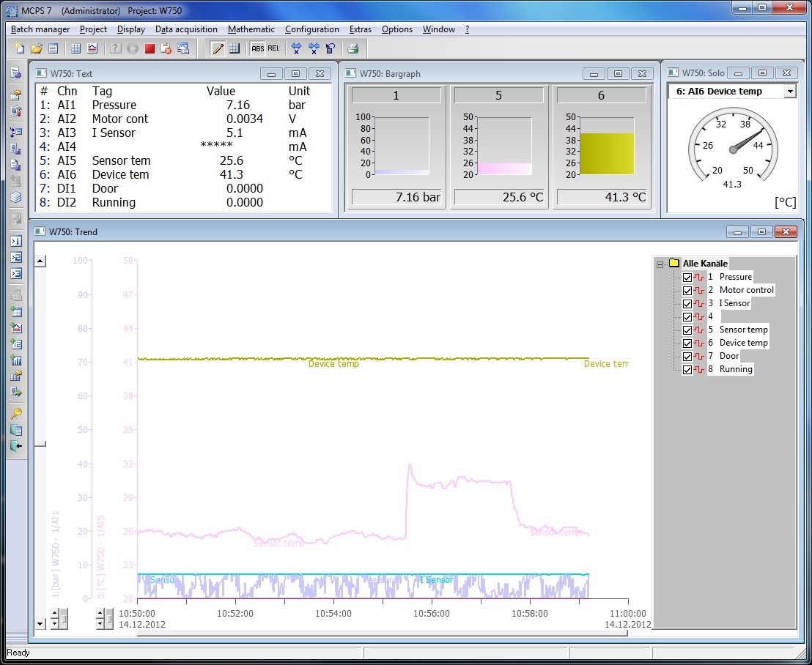The width and height of the screenshot is (812, 665).
Task: Click the trend vertical axis slider handle
Action: (41, 443)
